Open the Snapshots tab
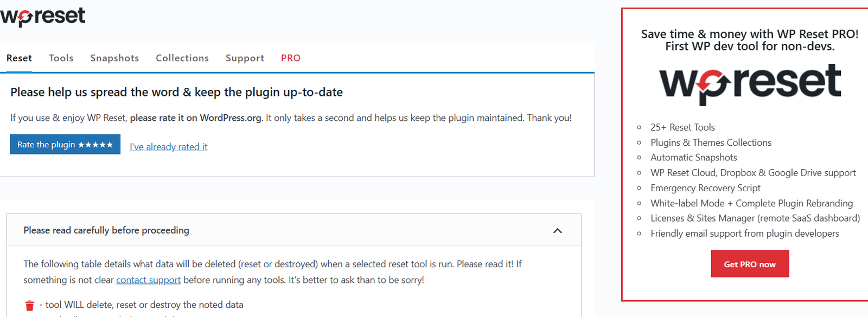This screenshot has height=317, width=868. point(114,58)
